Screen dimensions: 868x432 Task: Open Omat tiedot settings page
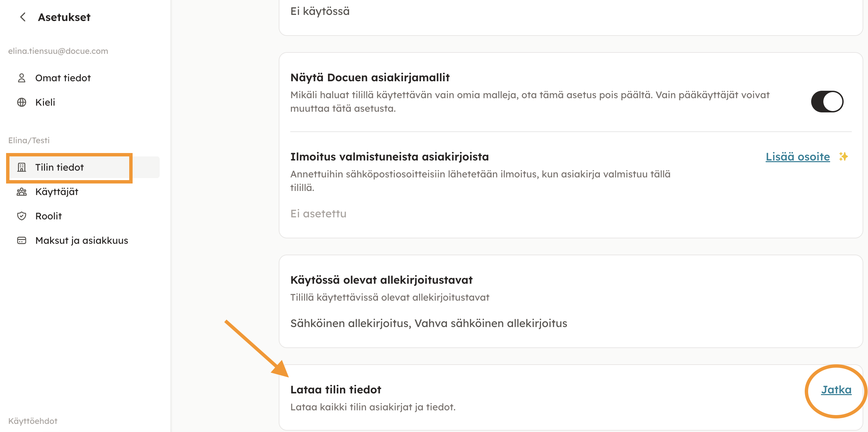tap(63, 78)
